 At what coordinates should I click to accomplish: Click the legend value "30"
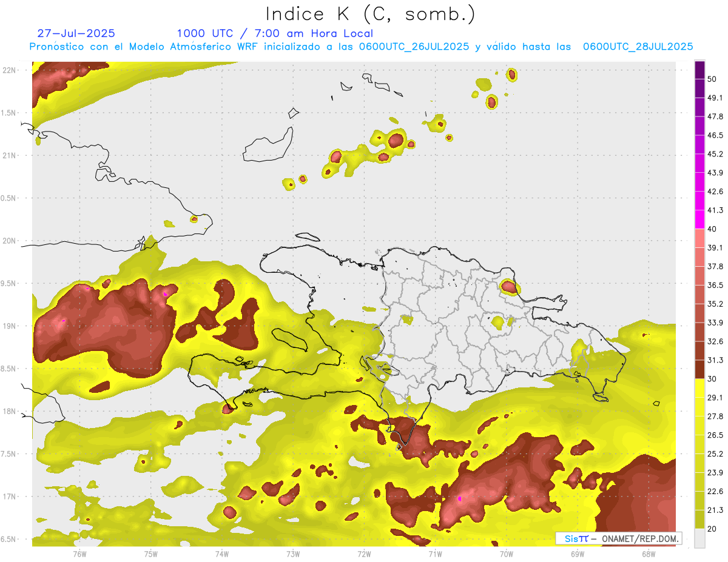coord(713,379)
